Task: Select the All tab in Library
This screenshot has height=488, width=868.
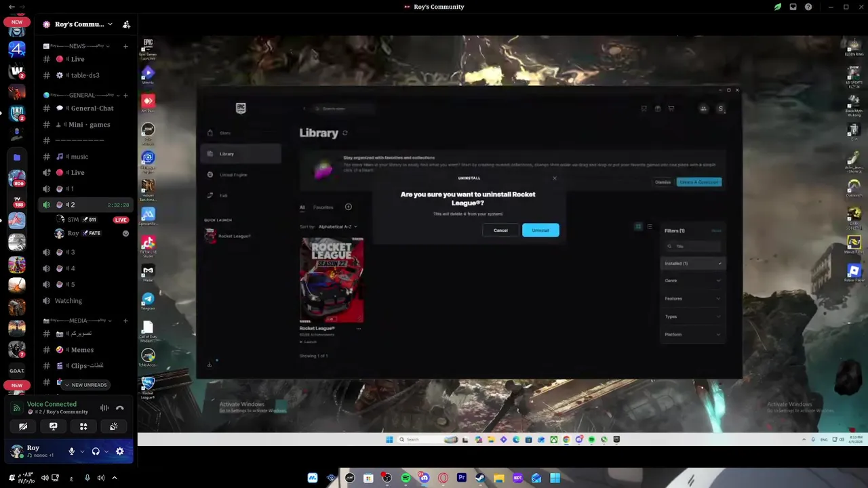Action: pyautogui.click(x=302, y=207)
